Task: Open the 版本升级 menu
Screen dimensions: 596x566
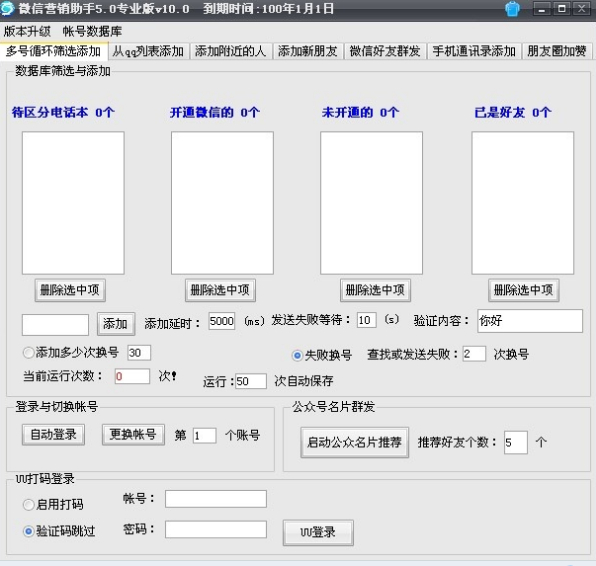Action: pos(27,31)
